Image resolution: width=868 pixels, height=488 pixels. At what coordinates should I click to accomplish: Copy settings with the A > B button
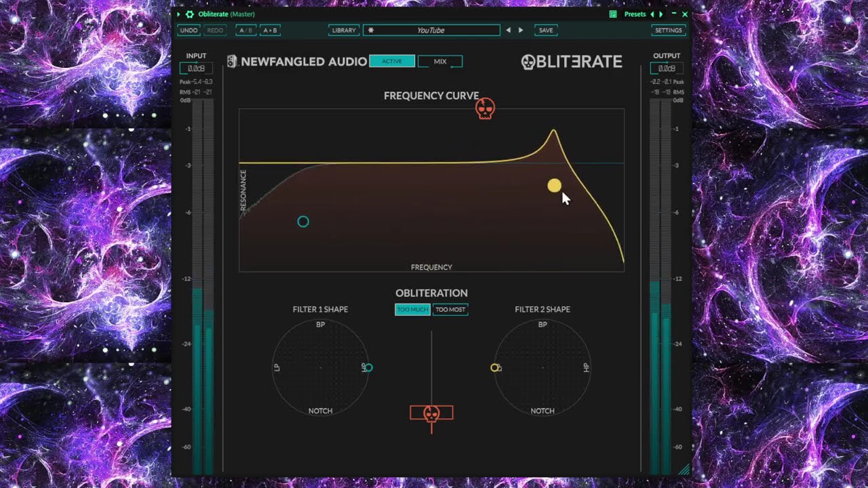pyautogui.click(x=270, y=30)
